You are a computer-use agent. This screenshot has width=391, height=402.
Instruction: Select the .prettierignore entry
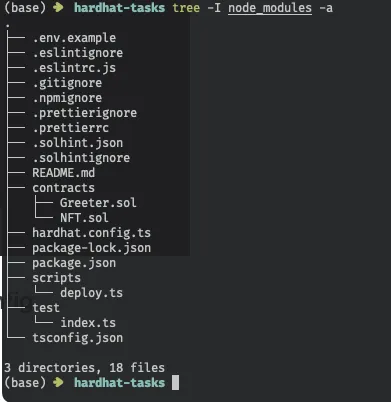click(x=85, y=113)
